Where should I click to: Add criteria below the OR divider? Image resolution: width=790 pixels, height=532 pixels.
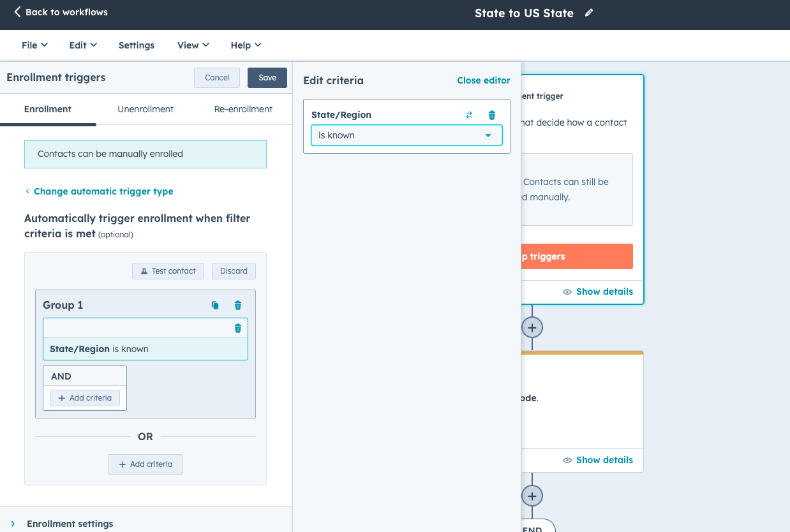click(x=145, y=464)
